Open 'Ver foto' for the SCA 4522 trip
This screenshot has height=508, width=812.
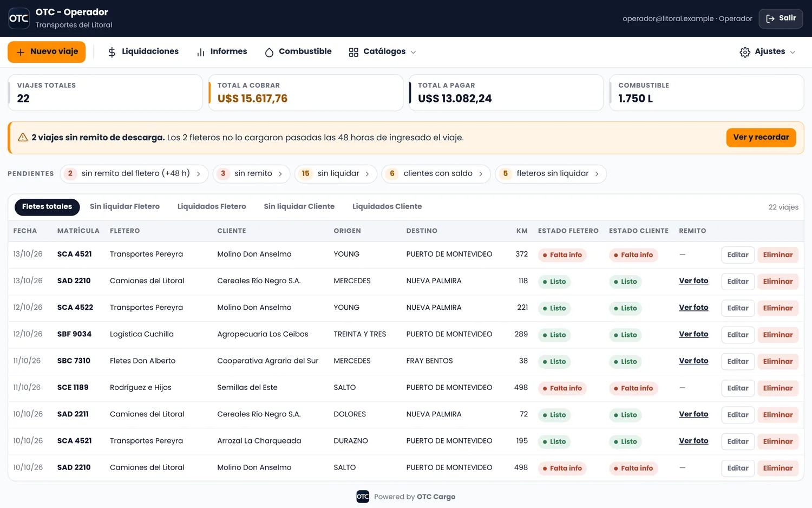click(693, 308)
